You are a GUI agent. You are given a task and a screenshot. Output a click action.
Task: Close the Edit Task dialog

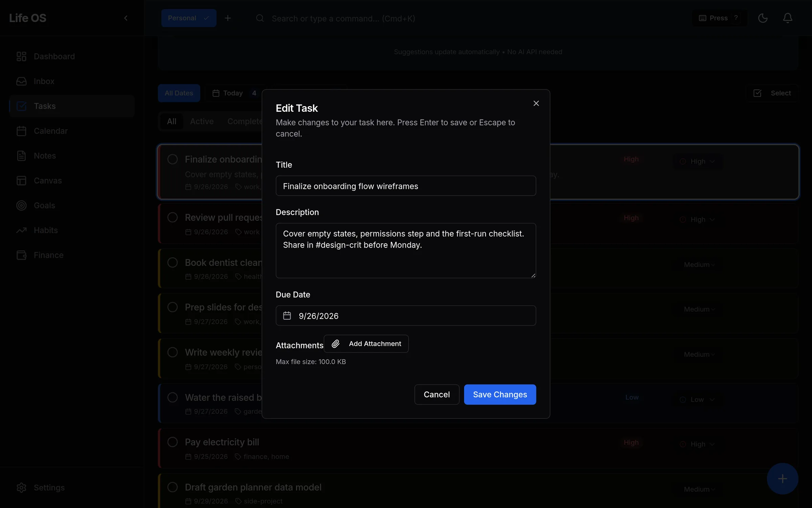tap(536, 103)
